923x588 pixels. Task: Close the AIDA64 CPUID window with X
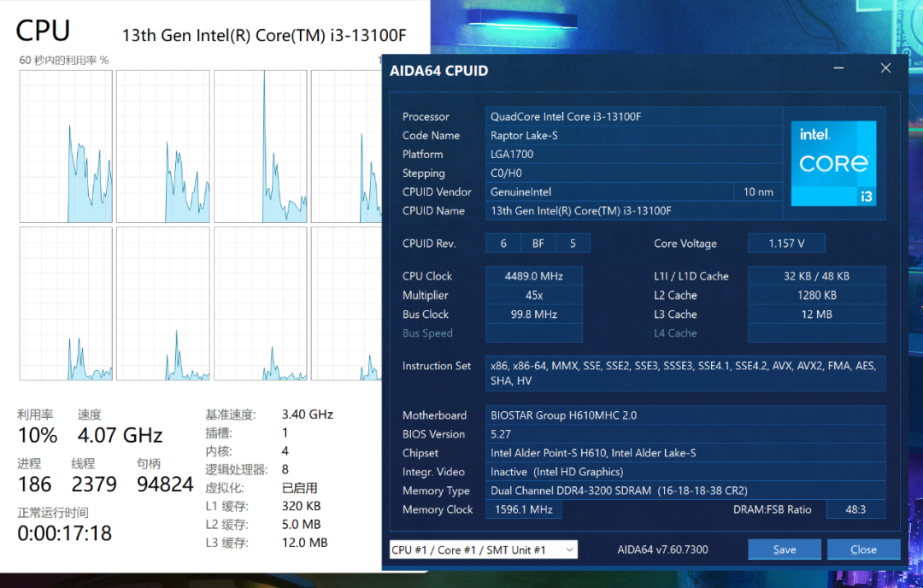tap(885, 68)
